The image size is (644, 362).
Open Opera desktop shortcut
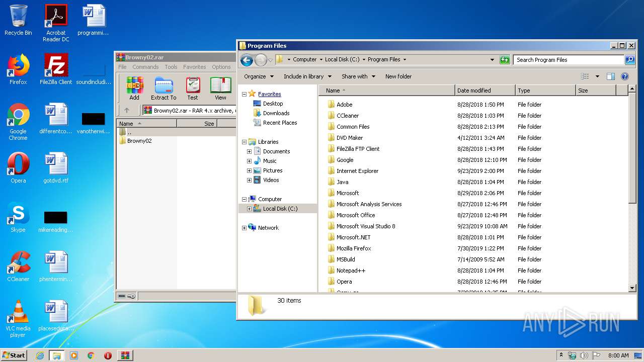(x=18, y=168)
